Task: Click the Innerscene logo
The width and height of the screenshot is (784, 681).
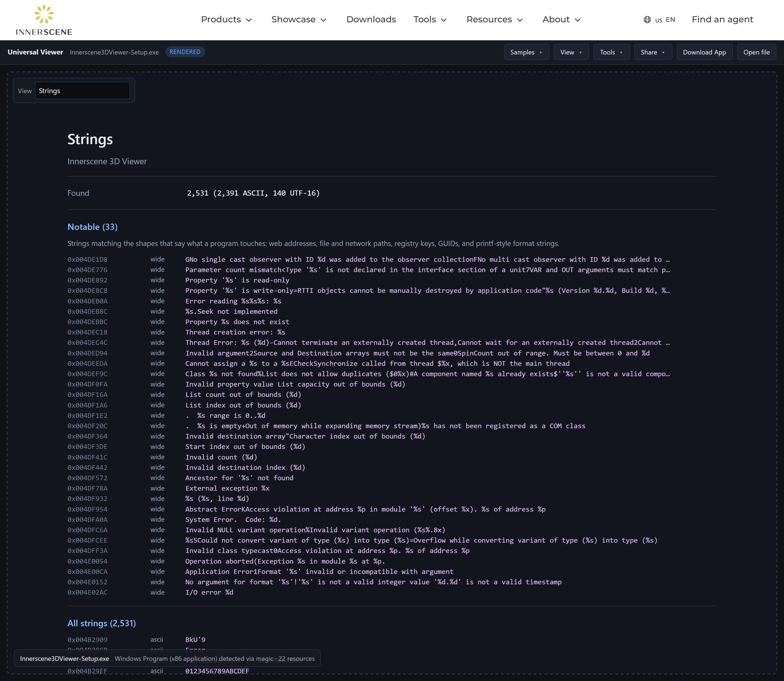Action: [x=44, y=20]
